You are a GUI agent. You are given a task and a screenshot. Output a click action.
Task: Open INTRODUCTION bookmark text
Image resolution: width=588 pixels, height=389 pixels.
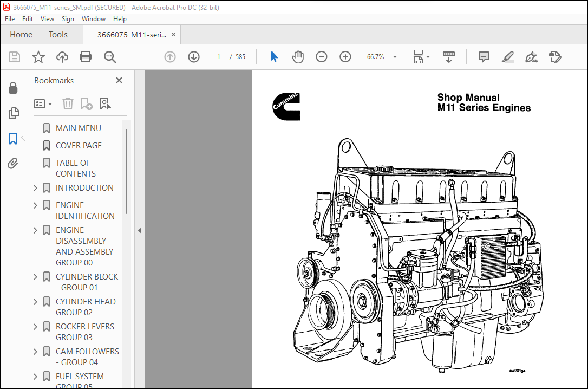(x=84, y=188)
